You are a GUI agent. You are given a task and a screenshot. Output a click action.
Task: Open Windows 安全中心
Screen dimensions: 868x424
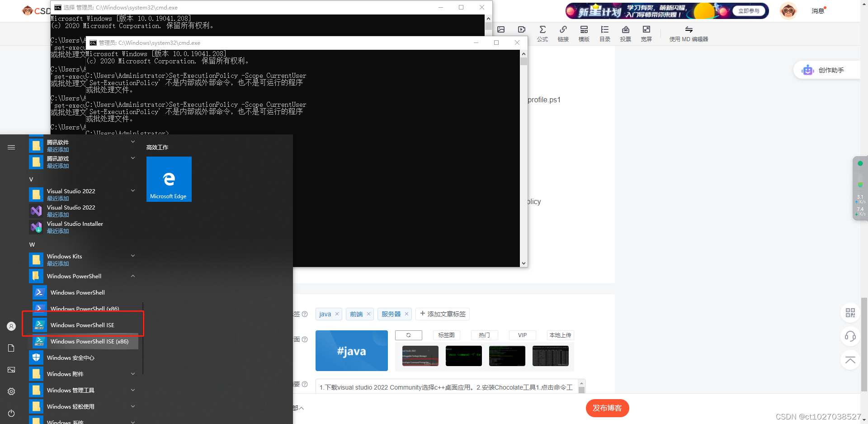(84, 357)
